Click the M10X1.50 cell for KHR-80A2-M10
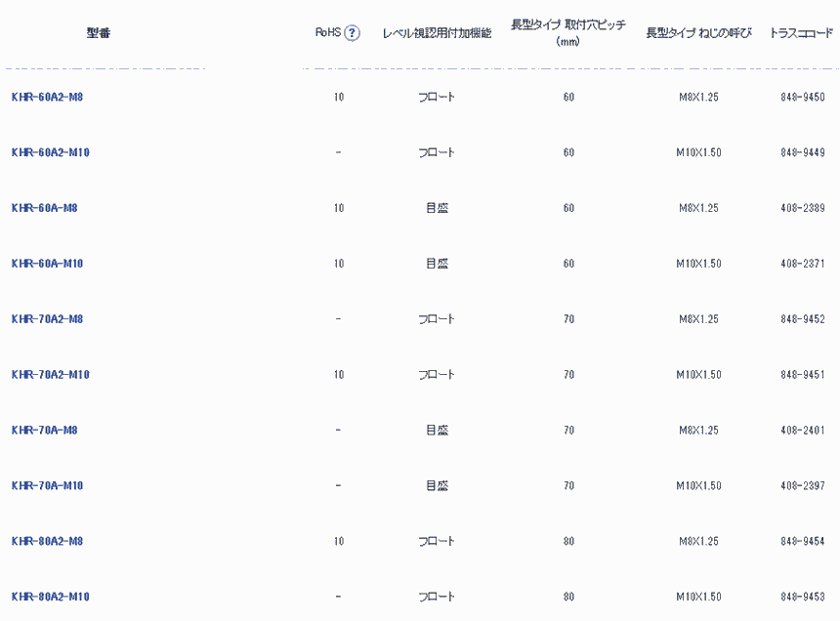 (x=698, y=597)
